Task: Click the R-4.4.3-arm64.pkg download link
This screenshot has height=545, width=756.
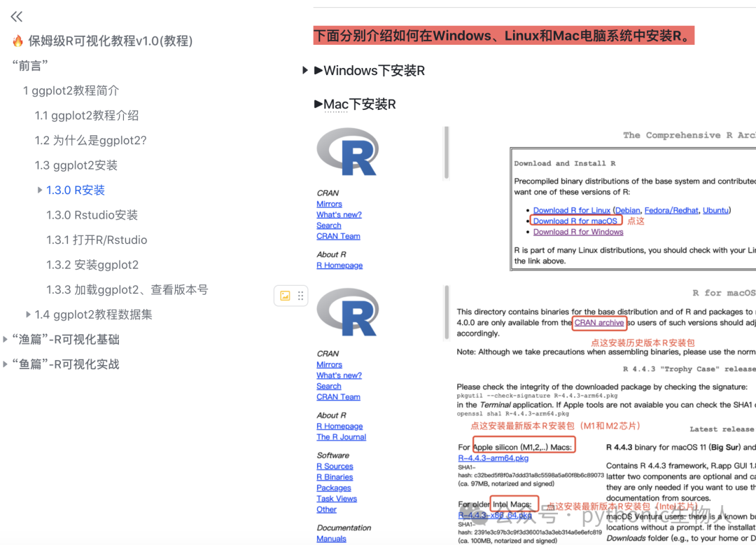Action: (x=493, y=458)
